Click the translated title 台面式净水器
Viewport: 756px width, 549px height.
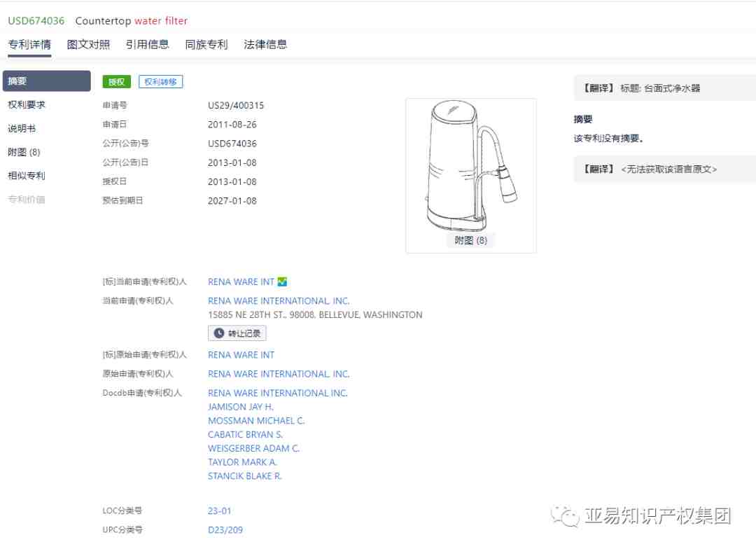(672, 88)
